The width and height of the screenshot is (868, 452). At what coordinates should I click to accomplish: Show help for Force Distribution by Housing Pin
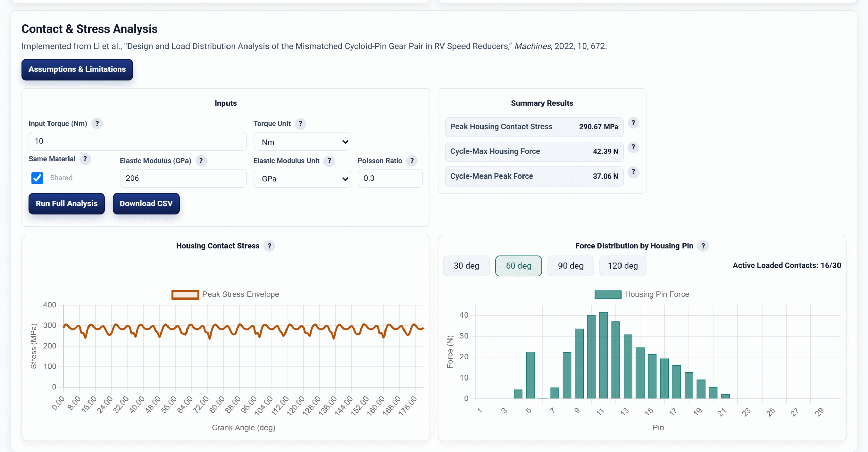(703, 246)
